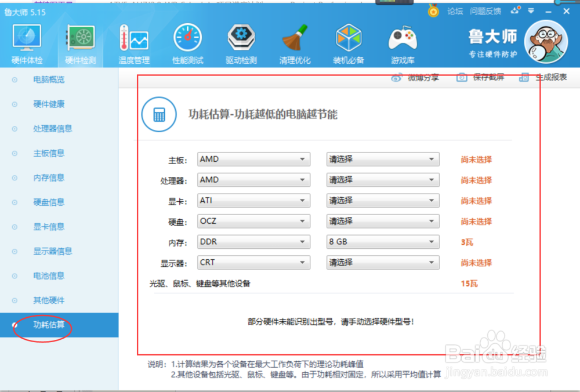Screen dimensions: 580x392
Task: Expand the 显卡 brand dropdown showing ATI
Action: (254, 201)
